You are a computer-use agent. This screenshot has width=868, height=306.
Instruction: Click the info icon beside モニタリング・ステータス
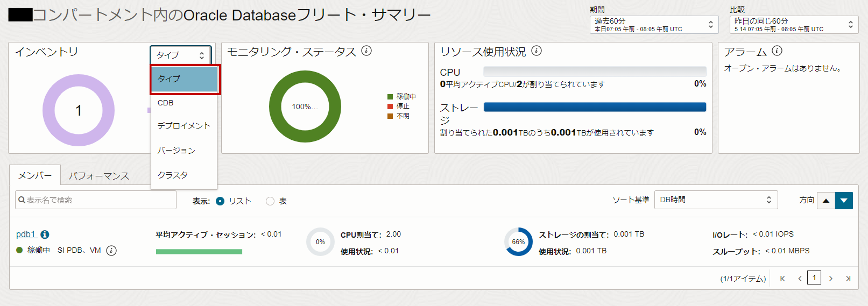pyautogui.click(x=366, y=51)
